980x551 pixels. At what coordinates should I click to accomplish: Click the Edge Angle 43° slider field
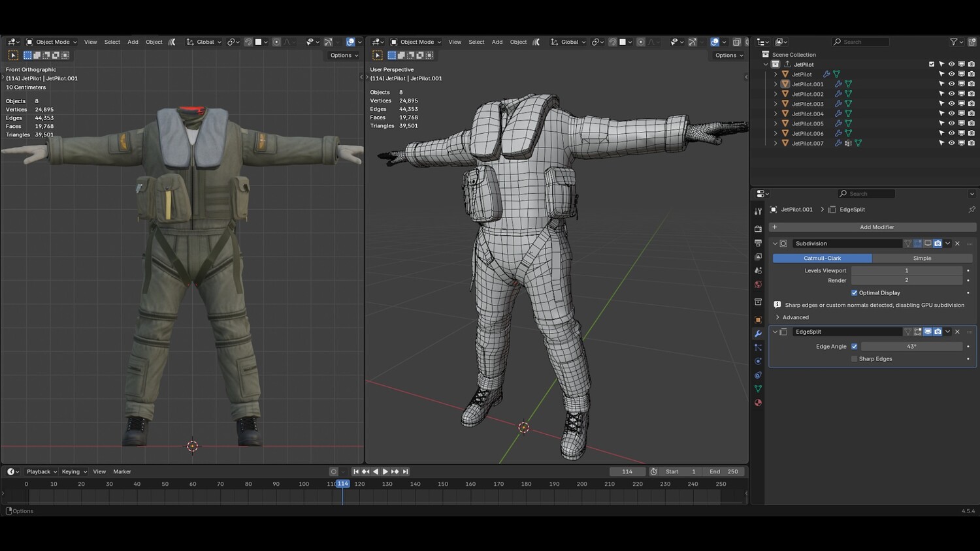pyautogui.click(x=911, y=347)
